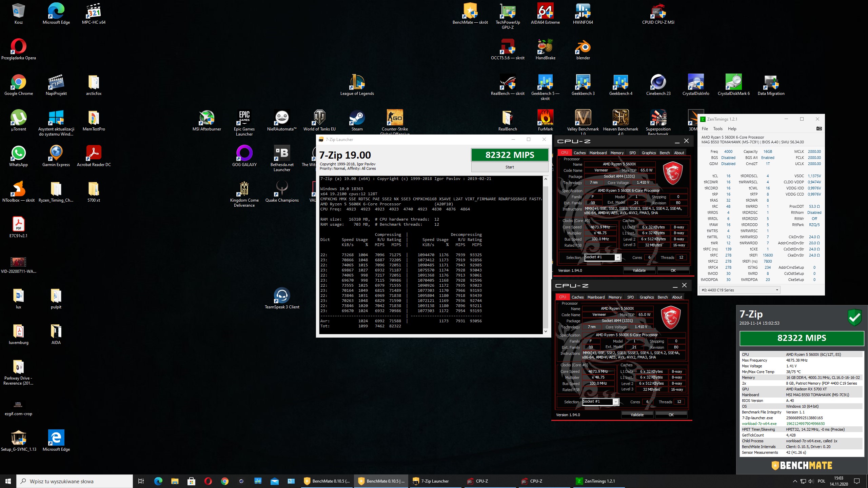Click the Windows Start button on taskbar
Screen dimensions: 868x488
pyautogui.click(x=8, y=481)
